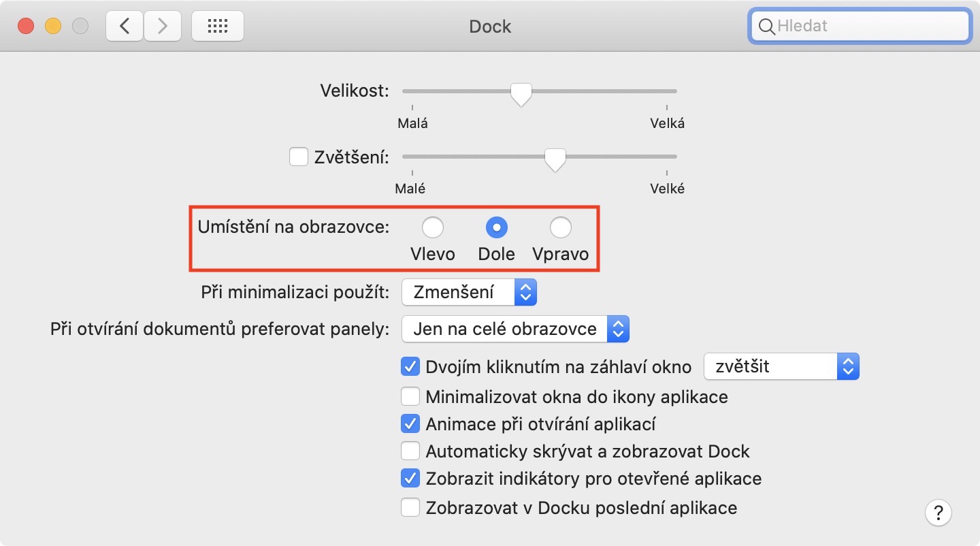980x546 pixels.
Task: Click the Zvětšení magnification slider thumb
Action: point(555,159)
